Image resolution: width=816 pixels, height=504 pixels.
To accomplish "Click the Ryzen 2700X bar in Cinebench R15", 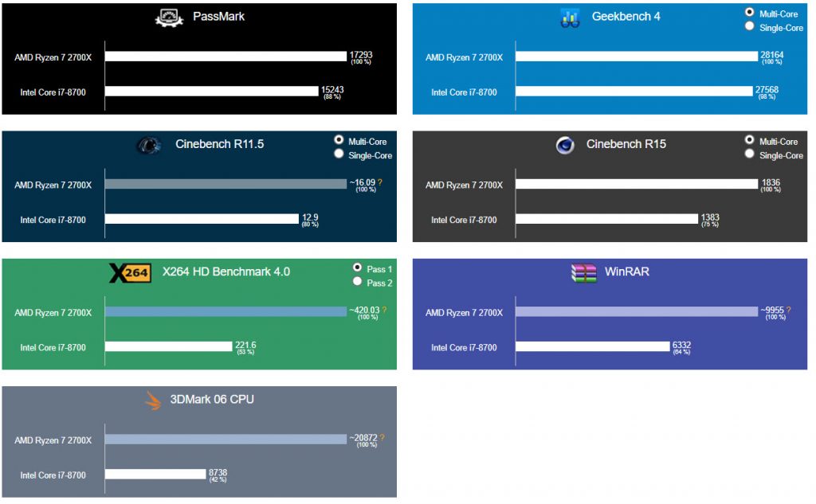I will 636,185.
